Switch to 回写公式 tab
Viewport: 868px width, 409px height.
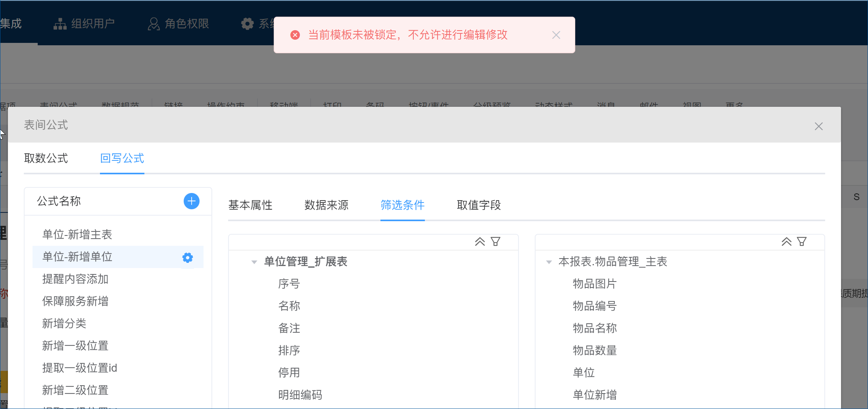[122, 158]
